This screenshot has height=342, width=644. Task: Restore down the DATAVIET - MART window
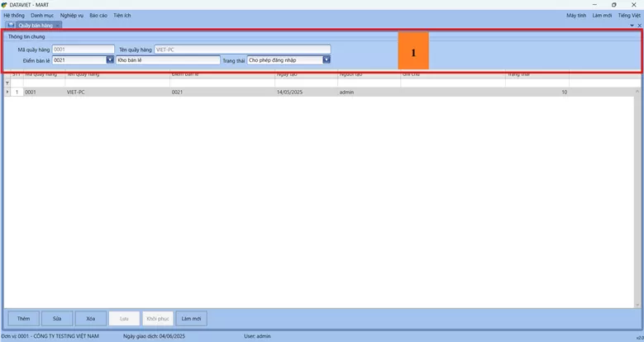coord(614,5)
